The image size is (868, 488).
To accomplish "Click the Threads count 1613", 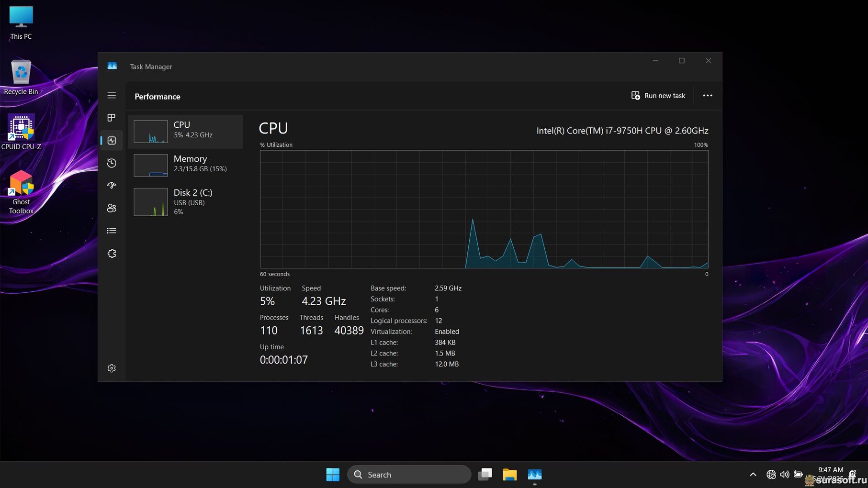I will 311,331.
